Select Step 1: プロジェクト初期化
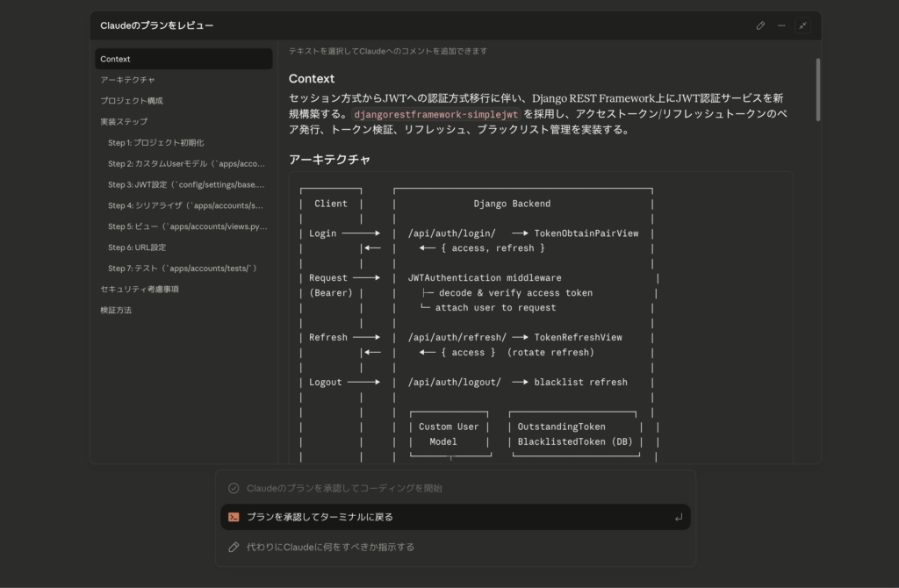 coord(163,142)
